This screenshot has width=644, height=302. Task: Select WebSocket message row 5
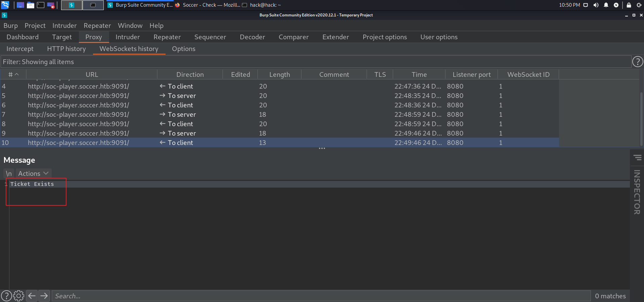[x=280, y=96]
